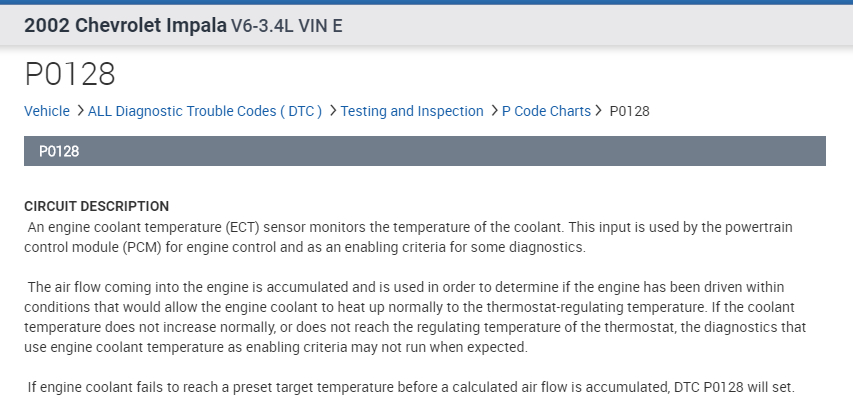This screenshot has width=853, height=413.
Task: Click the large P0128 page heading
Action: (x=70, y=73)
